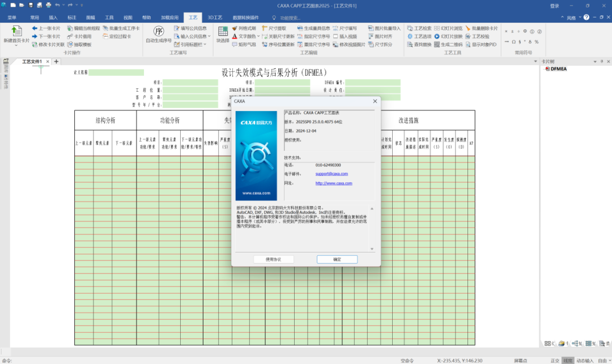Close the CAXA about dialog
The height and width of the screenshot is (364, 612).
[375, 101]
